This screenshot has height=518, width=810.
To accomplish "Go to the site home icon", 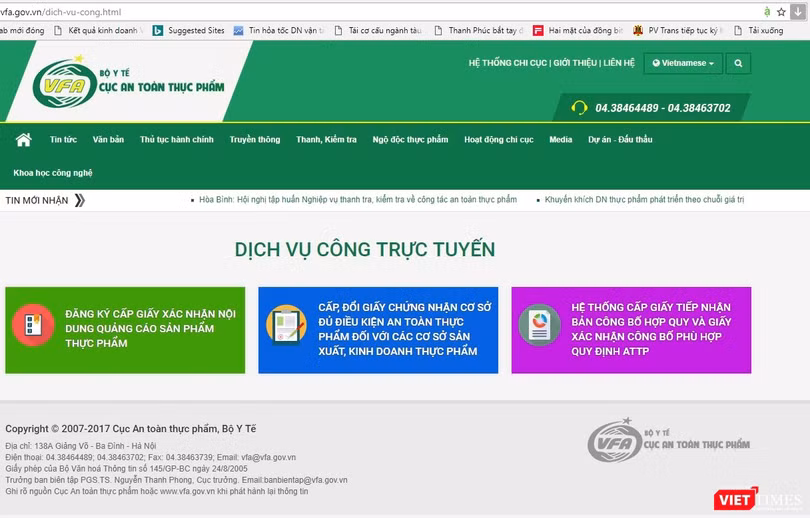I will [x=23, y=139].
